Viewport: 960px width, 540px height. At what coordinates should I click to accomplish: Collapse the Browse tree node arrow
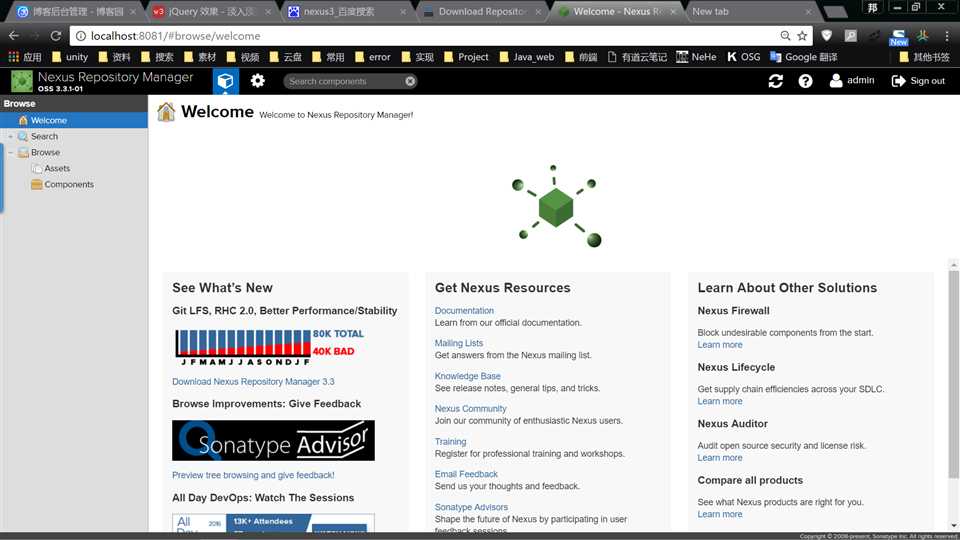coord(10,152)
